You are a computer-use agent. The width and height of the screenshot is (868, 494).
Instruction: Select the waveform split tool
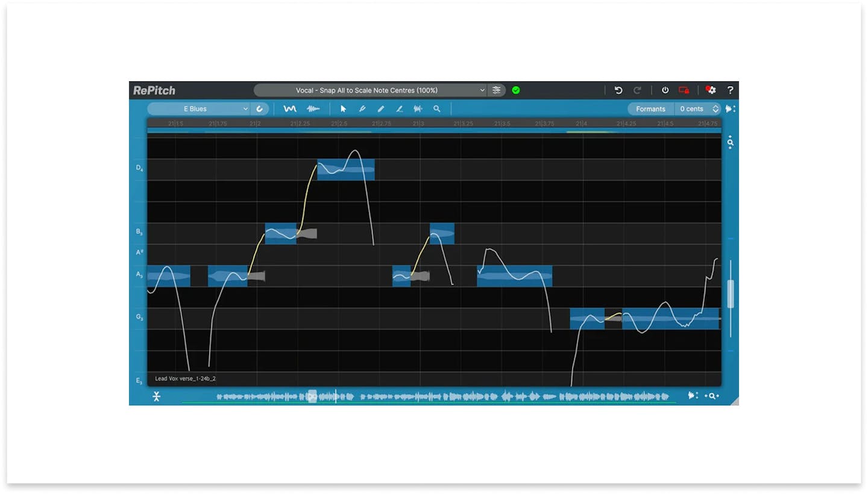[x=418, y=109]
